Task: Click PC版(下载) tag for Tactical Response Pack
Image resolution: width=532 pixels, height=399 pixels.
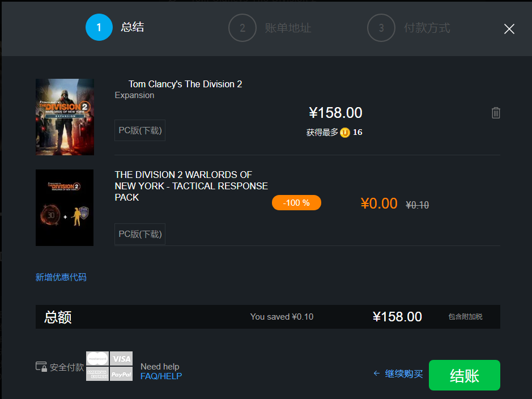Action: point(140,234)
